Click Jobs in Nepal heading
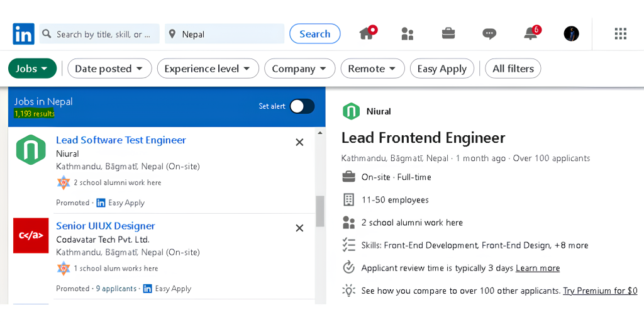The image size is (644, 322). (x=43, y=101)
